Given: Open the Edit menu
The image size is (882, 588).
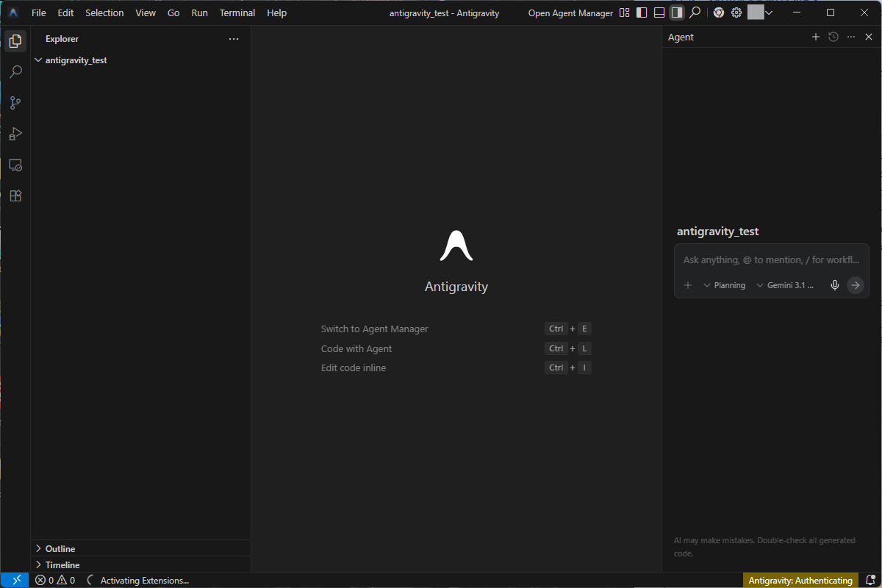Looking at the screenshot, I should [65, 12].
